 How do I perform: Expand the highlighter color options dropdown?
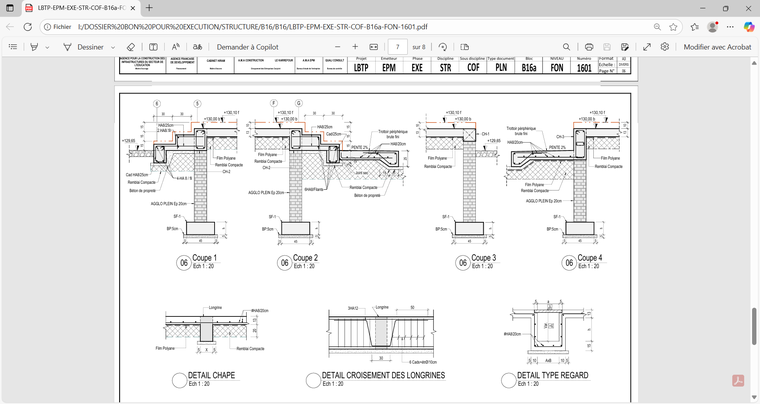click(x=47, y=47)
